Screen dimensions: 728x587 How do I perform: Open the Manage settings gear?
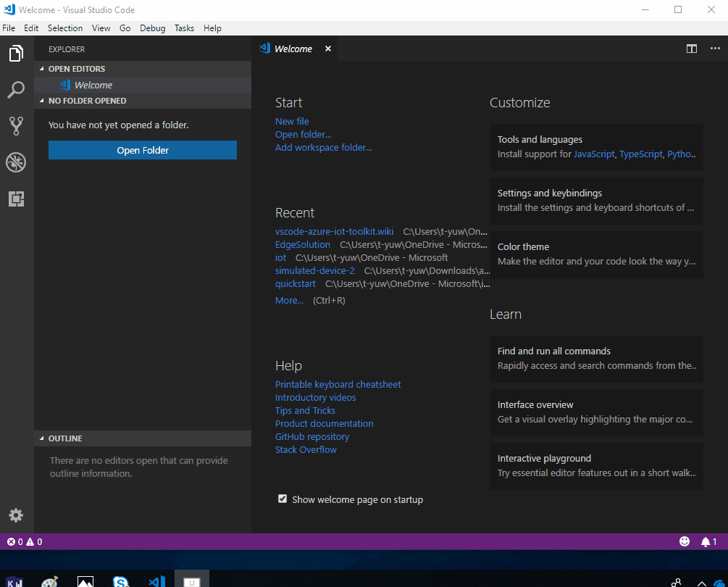point(16,515)
